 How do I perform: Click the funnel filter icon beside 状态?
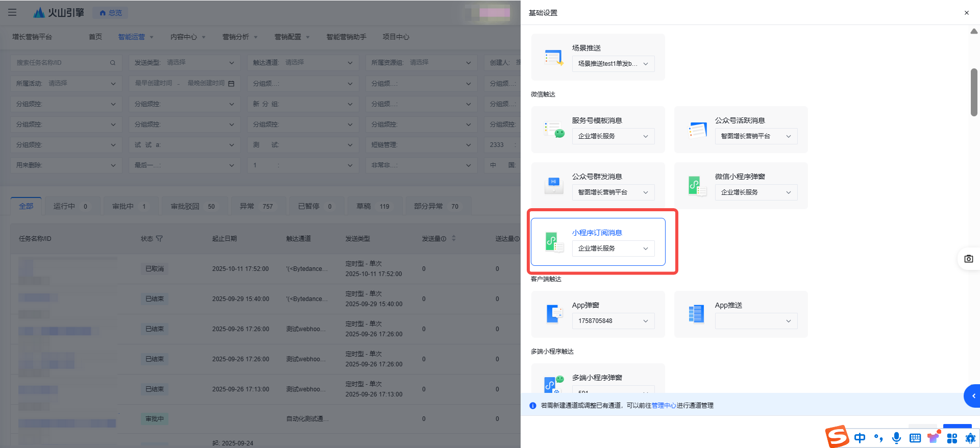[x=159, y=238]
